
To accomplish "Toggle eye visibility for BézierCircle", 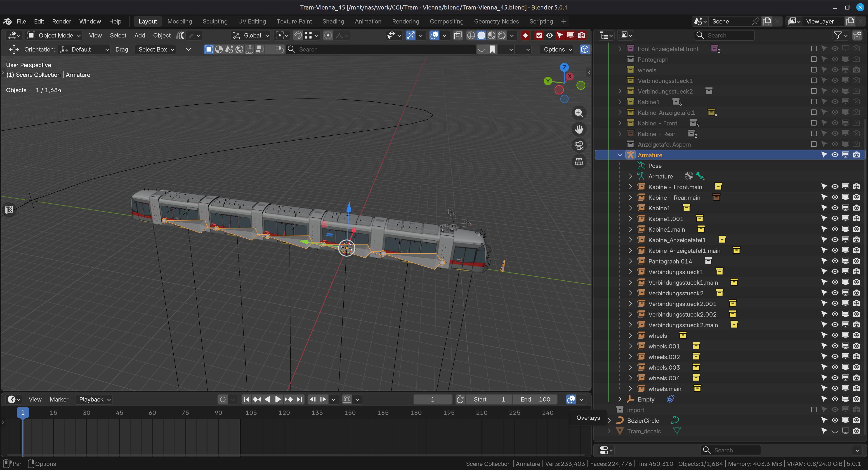I will point(835,420).
